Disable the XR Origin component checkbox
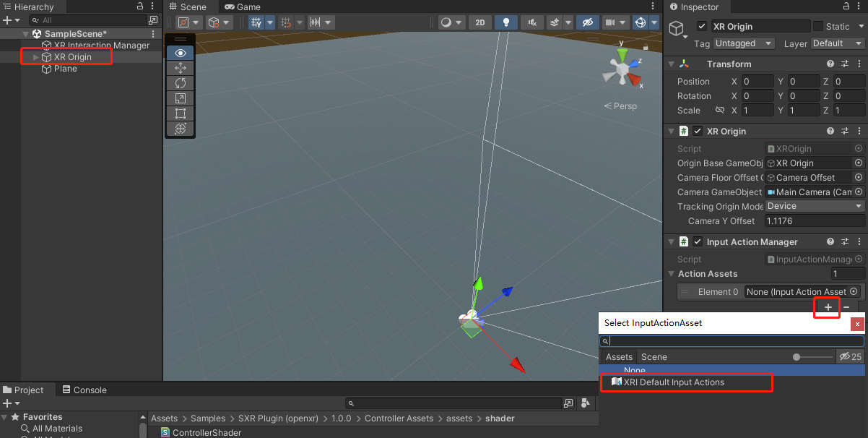This screenshot has height=438, width=868. (698, 132)
